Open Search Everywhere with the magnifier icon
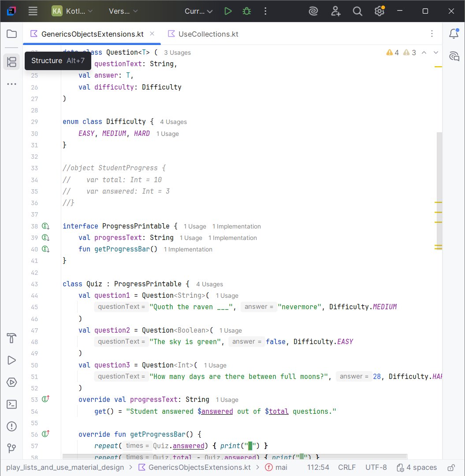 357,11
